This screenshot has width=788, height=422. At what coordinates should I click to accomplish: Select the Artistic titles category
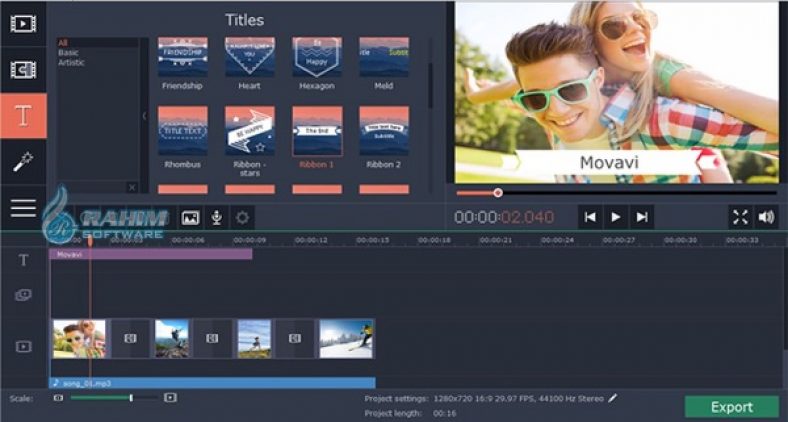(x=71, y=62)
